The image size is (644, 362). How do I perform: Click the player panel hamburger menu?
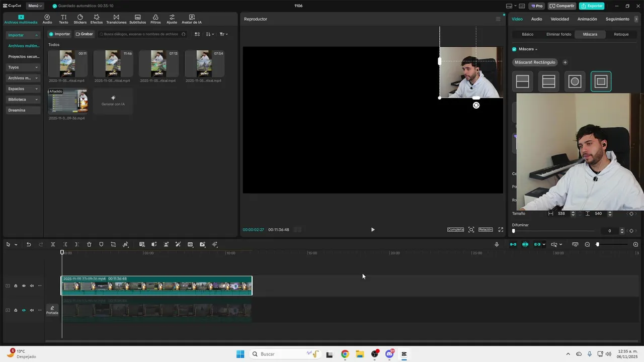pyautogui.click(x=498, y=19)
